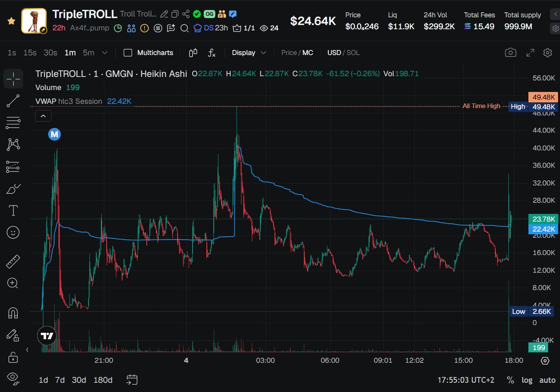Set range to 7d

[60, 380]
